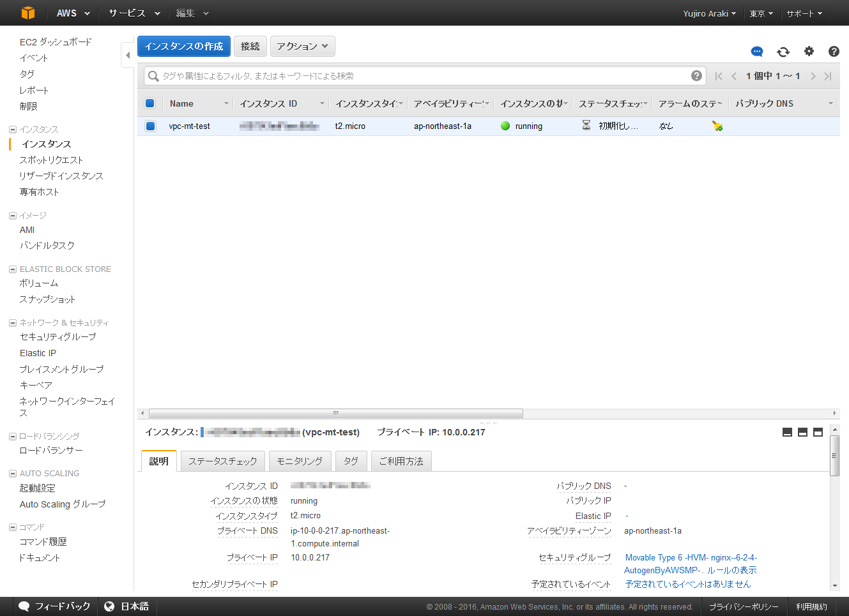Click the detail pane vertical scrollbar thumb
This screenshot has width=849, height=616.
click(834, 456)
